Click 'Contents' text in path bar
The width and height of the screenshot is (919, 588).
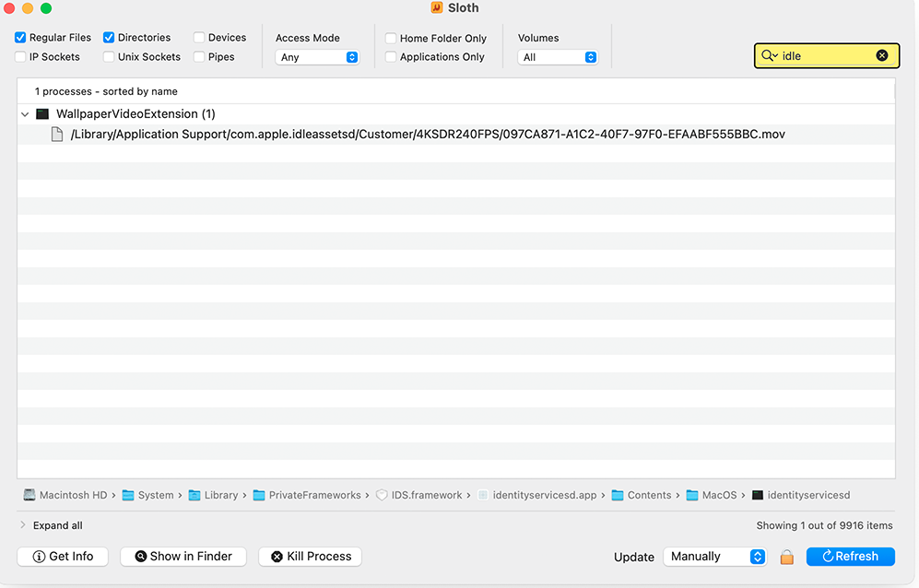pos(650,495)
